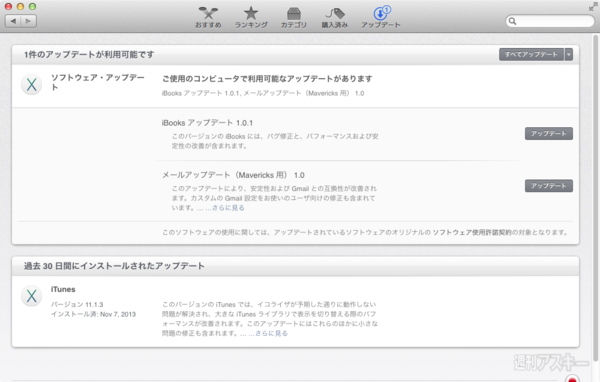Click さらに見る link under iTunes description
Viewport: 600px width, 382px height.
[271, 333]
